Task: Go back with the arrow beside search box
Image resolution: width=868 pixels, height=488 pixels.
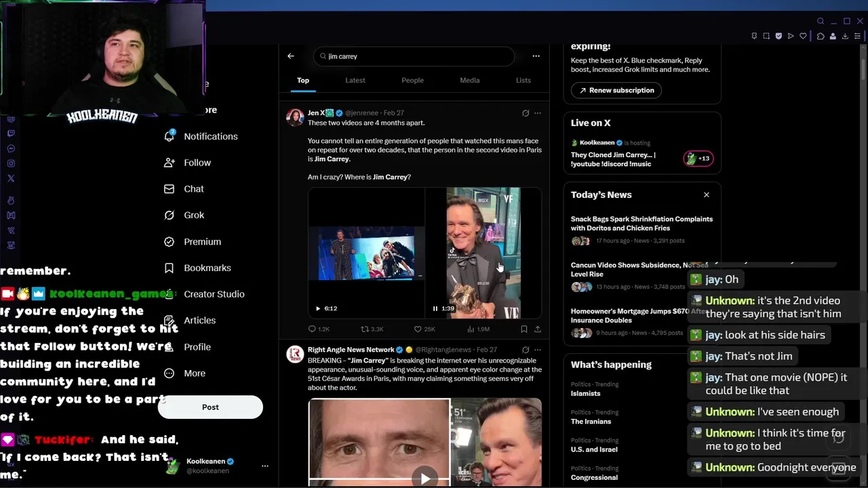Action: [291, 56]
